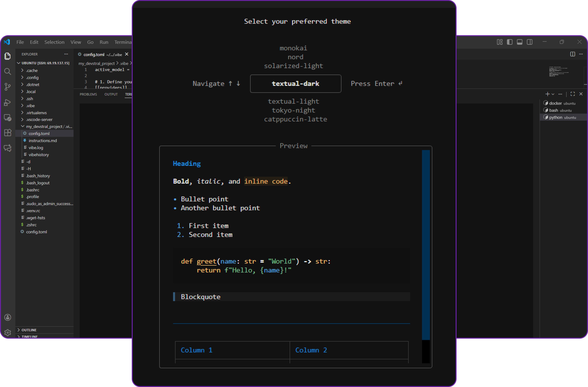
Task: Switch to the OUTPUT panel tab
Action: 111,94
